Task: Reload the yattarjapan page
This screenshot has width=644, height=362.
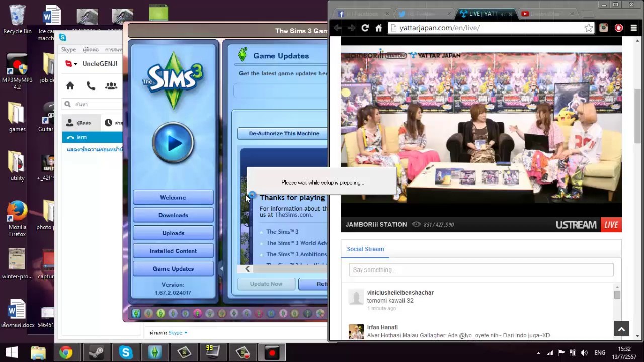Action: click(x=365, y=28)
